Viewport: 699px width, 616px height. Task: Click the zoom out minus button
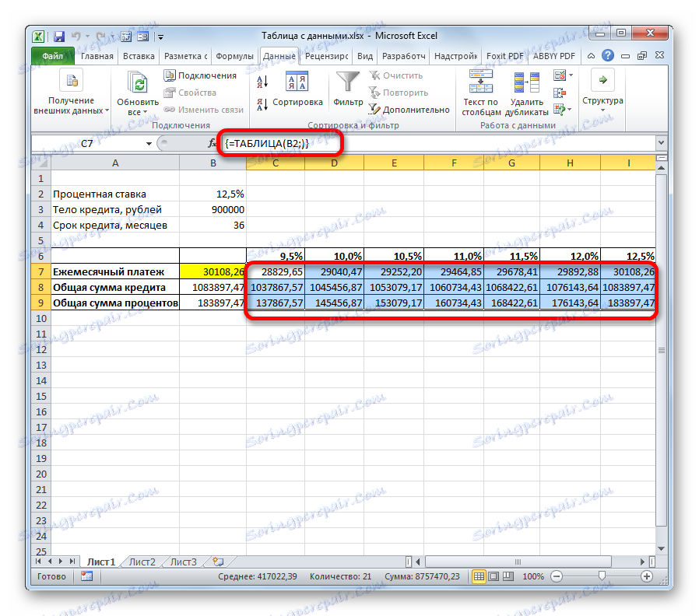point(557,576)
